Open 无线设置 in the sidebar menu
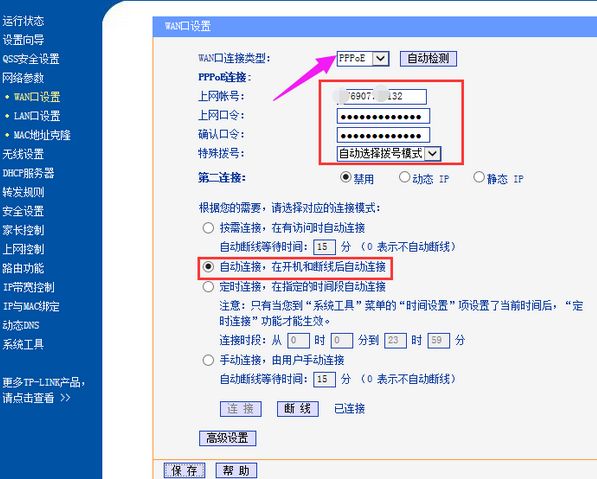This screenshot has width=597, height=479. (x=23, y=154)
